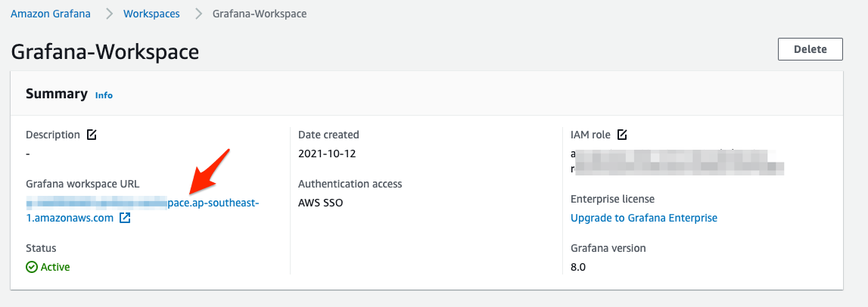Click chevron between Amazon Grafana and Workspaces
Viewport: 868px width, 307px height.
tap(107, 14)
